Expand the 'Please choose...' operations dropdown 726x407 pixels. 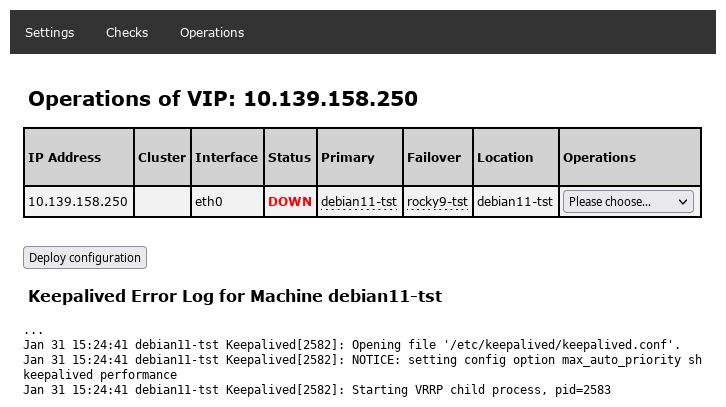pyautogui.click(x=628, y=201)
